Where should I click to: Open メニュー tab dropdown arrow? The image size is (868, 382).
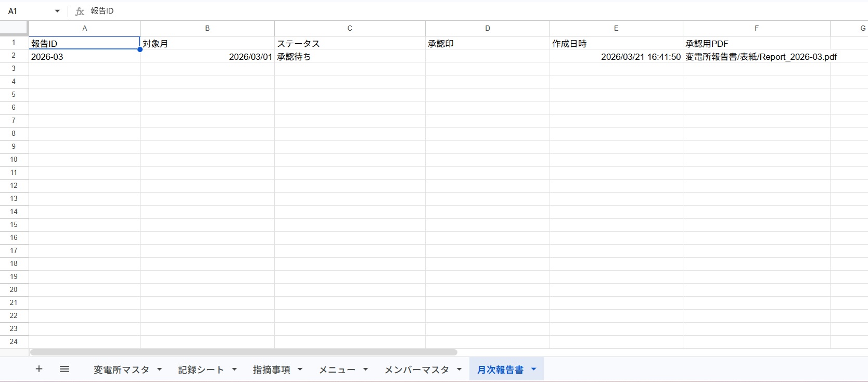point(366,370)
